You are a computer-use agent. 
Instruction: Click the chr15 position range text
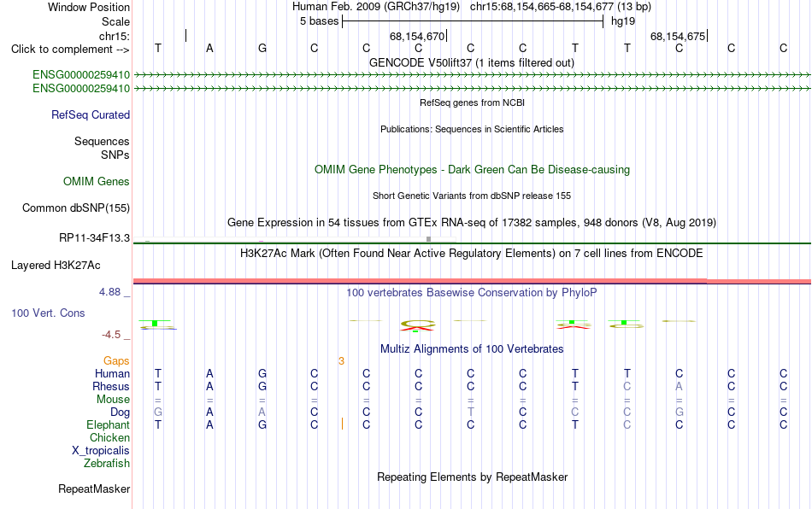pos(561,7)
